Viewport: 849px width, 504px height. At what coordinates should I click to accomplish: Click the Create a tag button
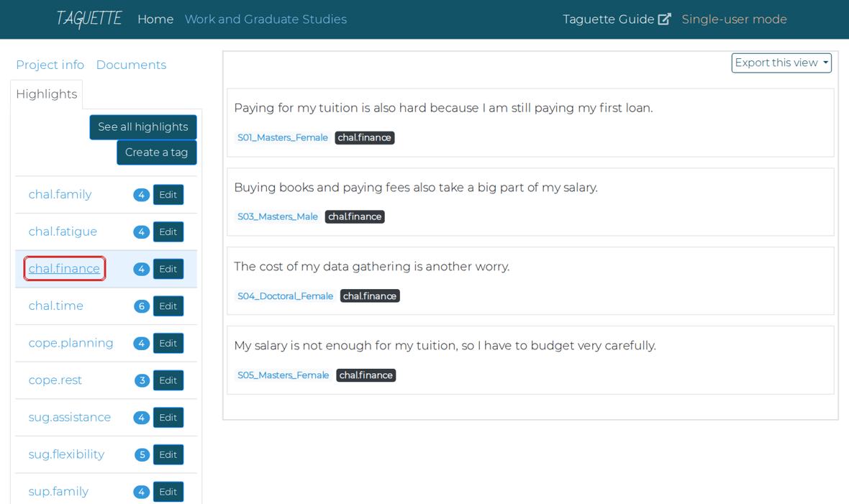156,152
